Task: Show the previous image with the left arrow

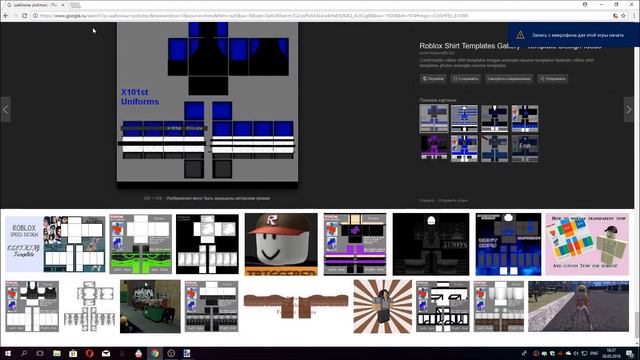Action: (5, 109)
